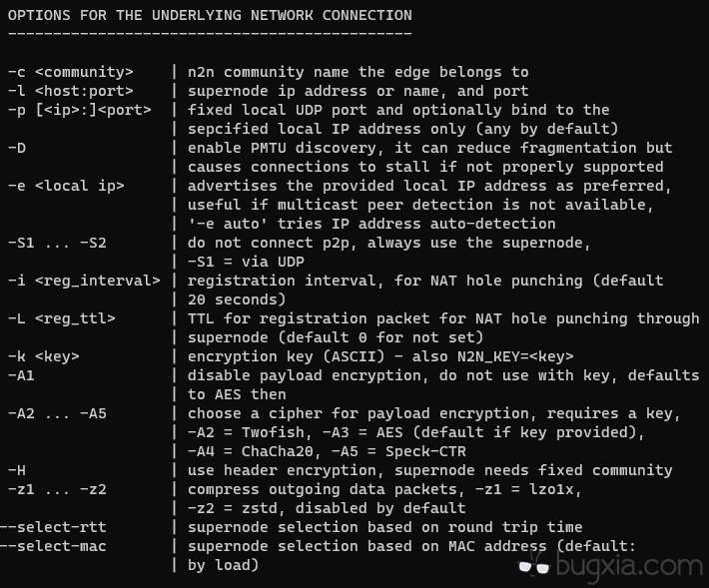Select the -L <reg_ttl> option
Viewport: 709px width, 588px height.
point(62,318)
